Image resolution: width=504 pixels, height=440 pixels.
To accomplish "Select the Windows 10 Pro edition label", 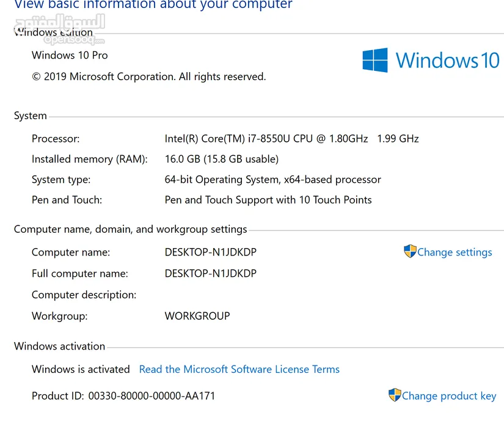I will click(70, 55).
